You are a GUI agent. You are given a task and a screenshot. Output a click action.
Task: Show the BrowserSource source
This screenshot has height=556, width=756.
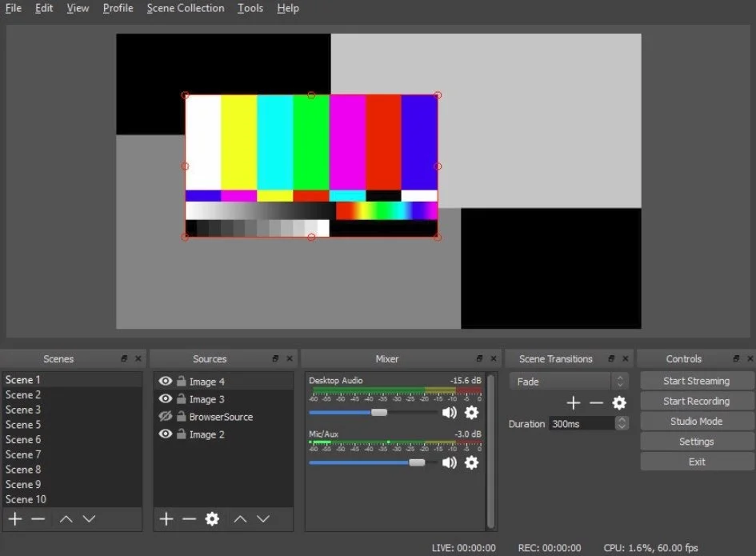point(166,417)
